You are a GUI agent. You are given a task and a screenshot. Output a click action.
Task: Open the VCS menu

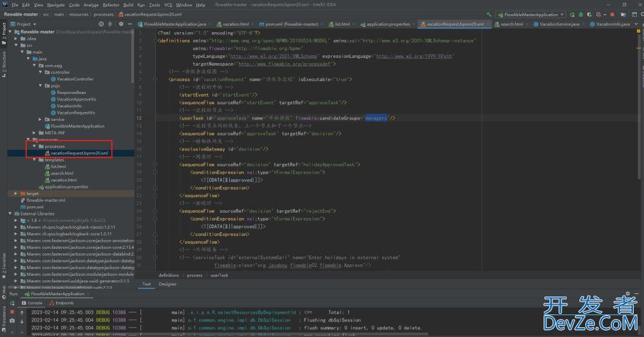click(x=168, y=5)
